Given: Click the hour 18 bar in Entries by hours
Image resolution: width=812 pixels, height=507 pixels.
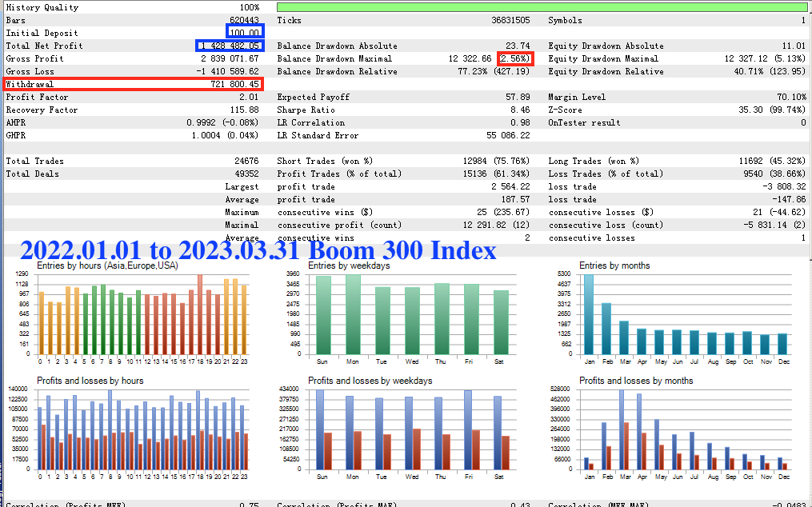Looking at the screenshot, I should tap(200, 314).
